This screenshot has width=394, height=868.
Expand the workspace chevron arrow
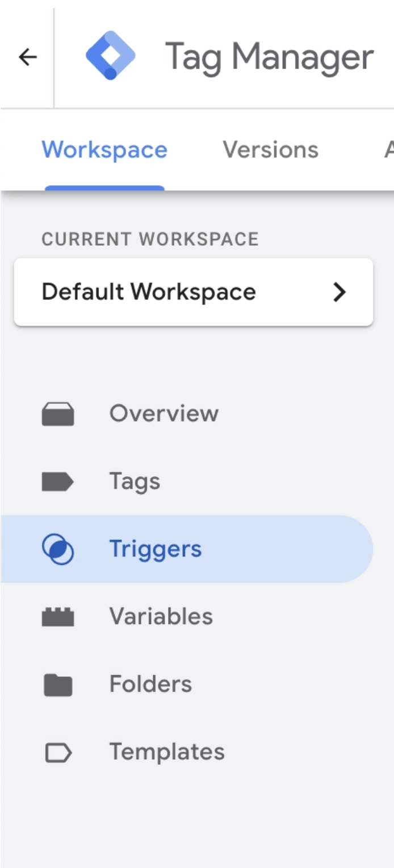click(339, 292)
